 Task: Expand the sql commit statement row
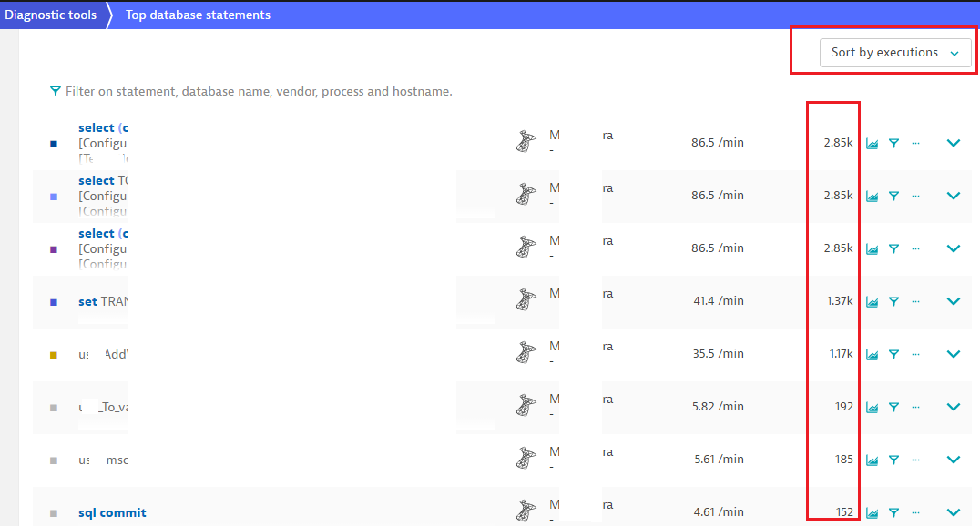[x=954, y=512]
